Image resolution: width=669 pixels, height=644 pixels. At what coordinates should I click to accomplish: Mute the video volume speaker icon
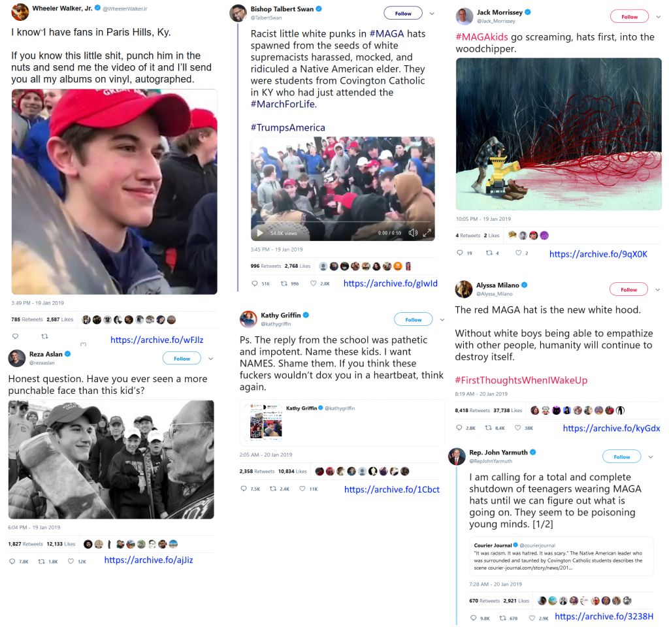click(x=413, y=233)
